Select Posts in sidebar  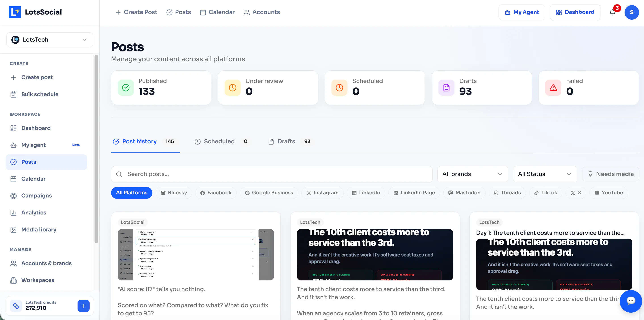pyautogui.click(x=46, y=162)
